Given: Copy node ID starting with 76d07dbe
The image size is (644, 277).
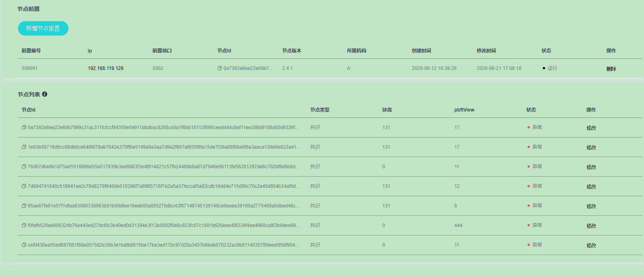Looking at the screenshot, I should [x=24, y=167].
